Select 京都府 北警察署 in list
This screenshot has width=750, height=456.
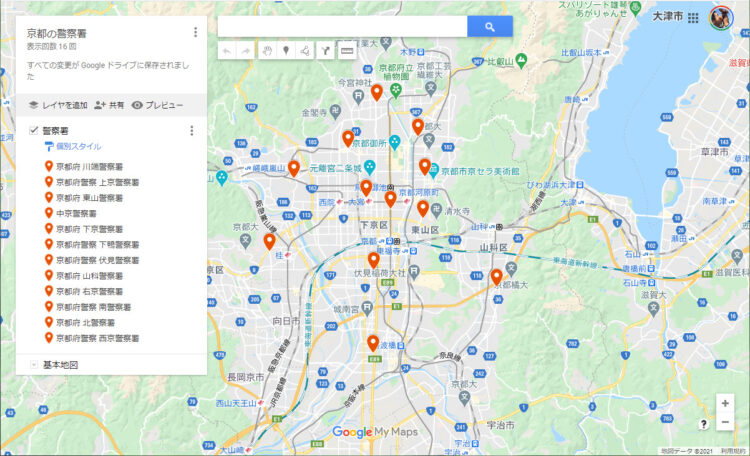(85, 323)
